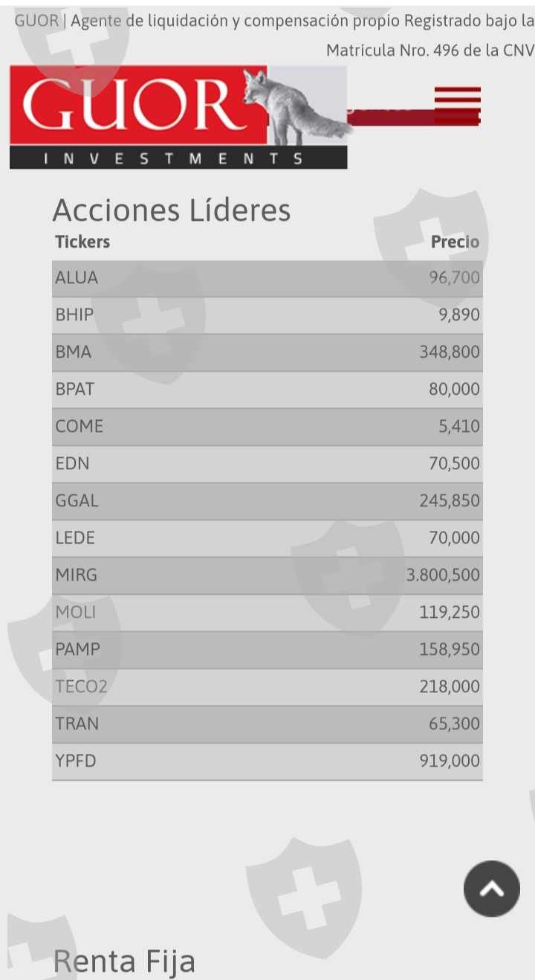Open the TECO2 ticker link
Viewport: 535px width, 980px height.
pyautogui.click(x=82, y=687)
